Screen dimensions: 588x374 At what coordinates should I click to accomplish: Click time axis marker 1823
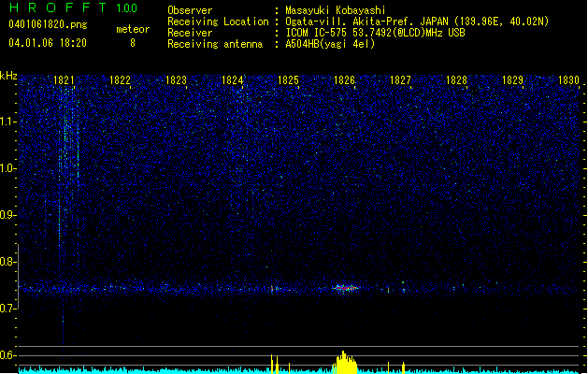pos(176,80)
